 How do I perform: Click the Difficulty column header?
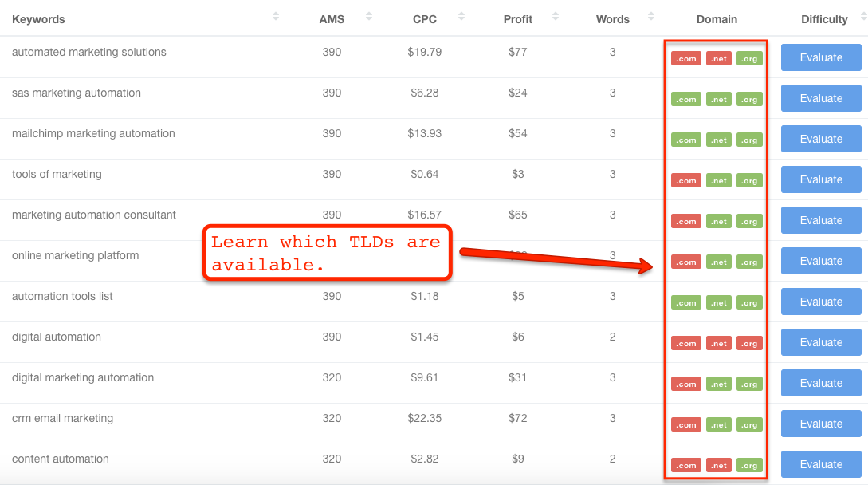tap(824, 19)
